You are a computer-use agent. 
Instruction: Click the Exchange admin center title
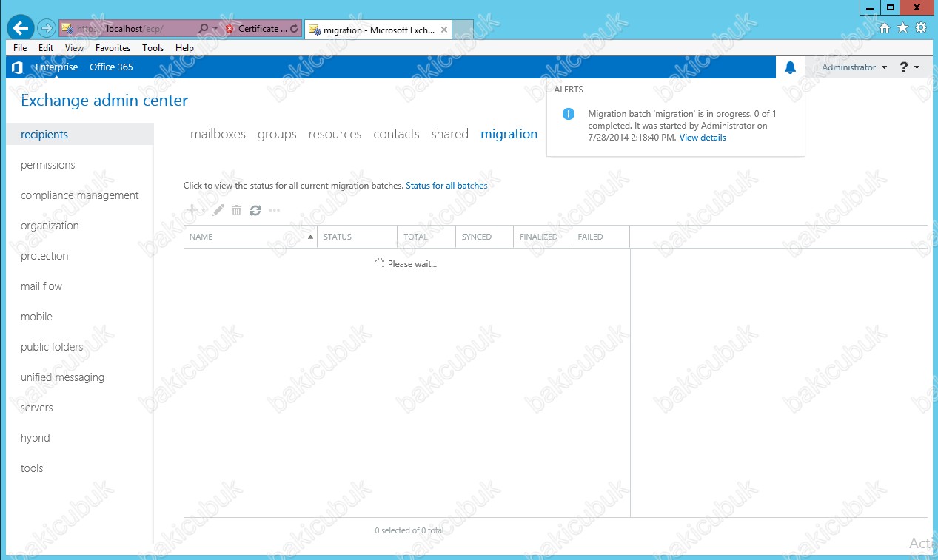pos(104,101)
